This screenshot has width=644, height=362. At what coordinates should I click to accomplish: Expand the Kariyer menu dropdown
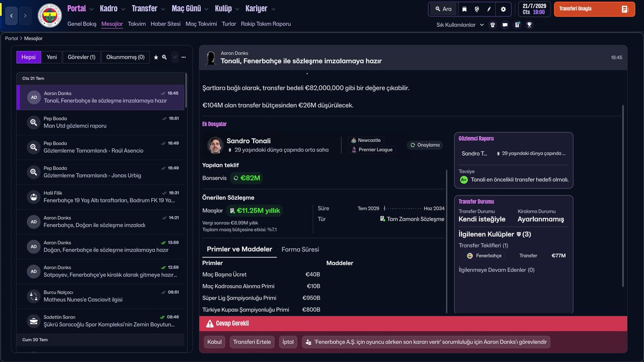[x=273, y=9]
